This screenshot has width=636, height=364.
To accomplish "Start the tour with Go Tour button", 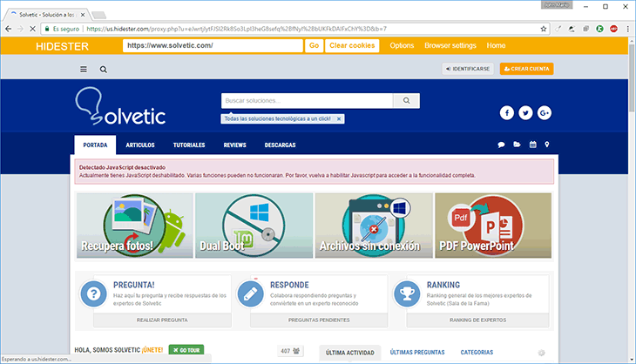I will pos(186,350).
